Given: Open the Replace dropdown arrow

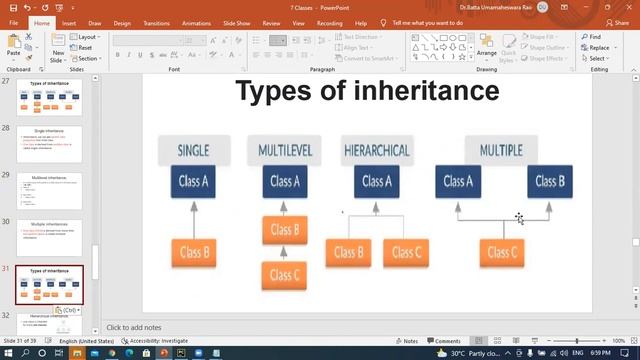Looking at the screenshot, I should tap(616, 48).
